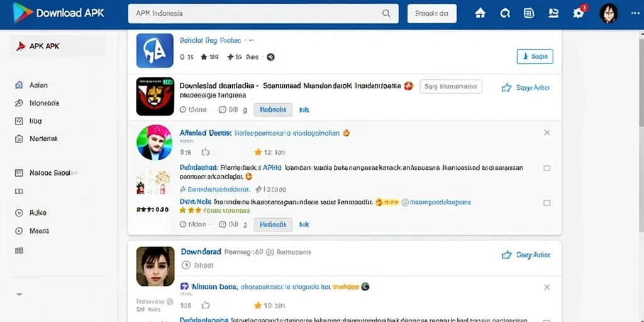Expand the caret arrow at sidebar bottom

coord(19,294)
